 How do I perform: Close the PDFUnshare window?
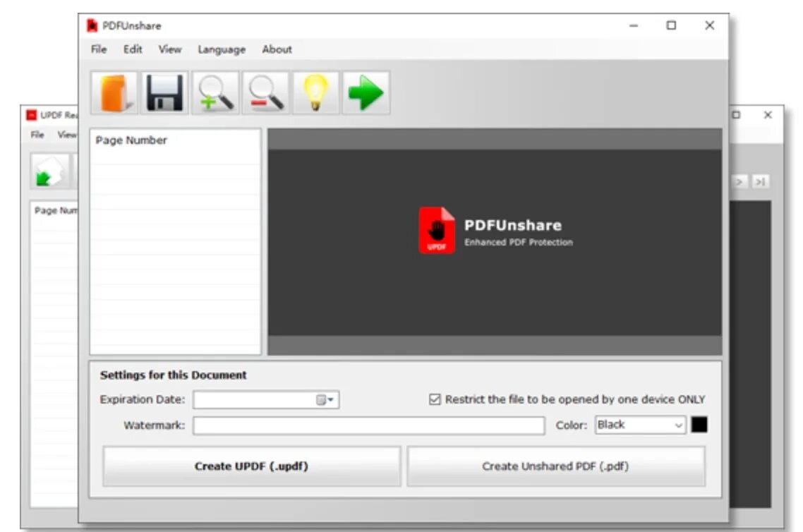(709, 25)
